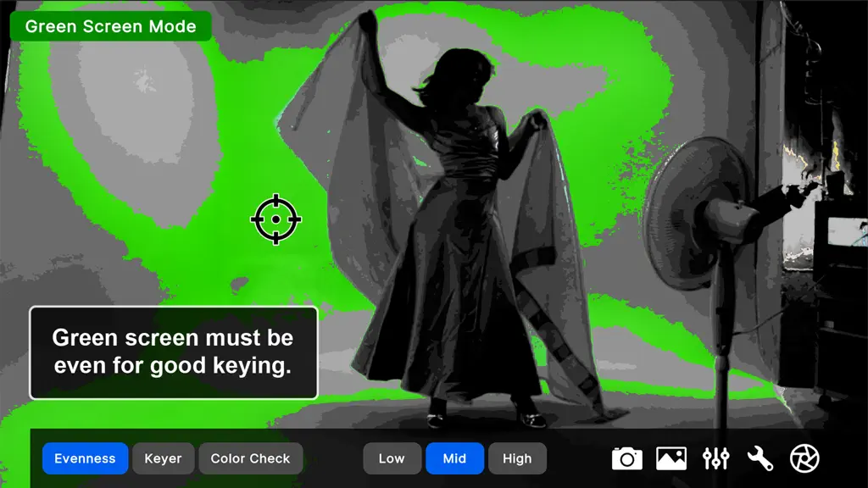The image size is (868, 488).
Task: Choose the High sensitivity level
Action: 517,458
